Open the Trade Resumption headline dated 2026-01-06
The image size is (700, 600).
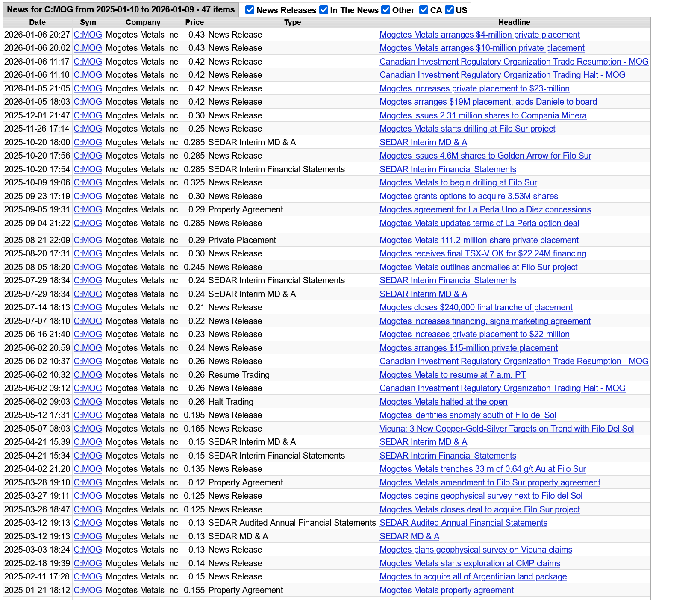point(514,62)
